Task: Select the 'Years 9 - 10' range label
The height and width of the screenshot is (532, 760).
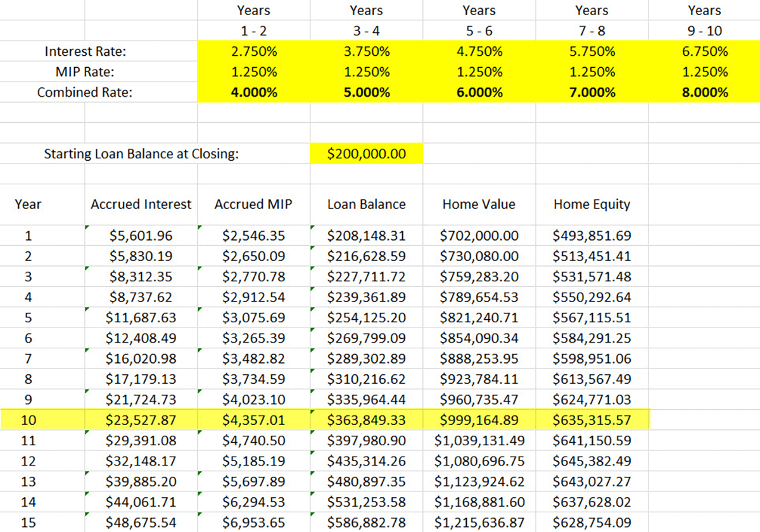Action: (704, 20)
